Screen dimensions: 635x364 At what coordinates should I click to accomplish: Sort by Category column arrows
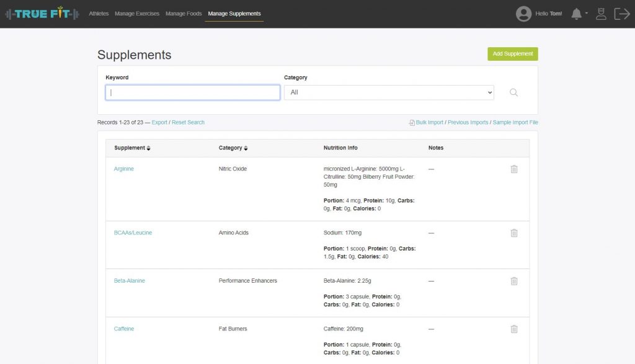246,148
